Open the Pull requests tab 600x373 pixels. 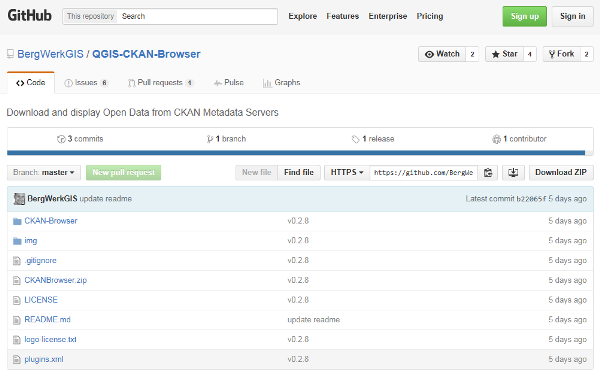[161, 83]
